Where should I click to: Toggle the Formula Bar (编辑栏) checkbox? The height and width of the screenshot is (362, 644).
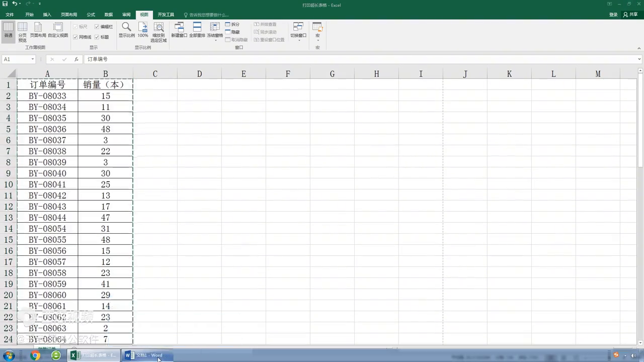(x=104, y=27)
